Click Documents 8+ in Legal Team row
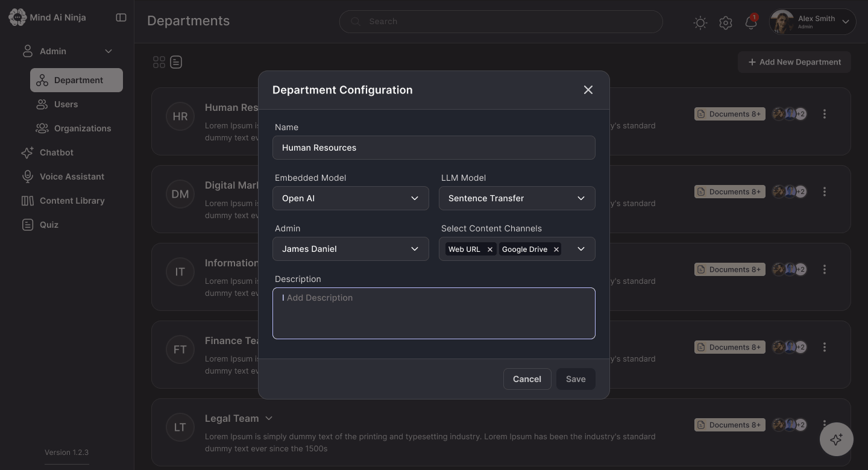868x470 pixels. coord(730,425)
